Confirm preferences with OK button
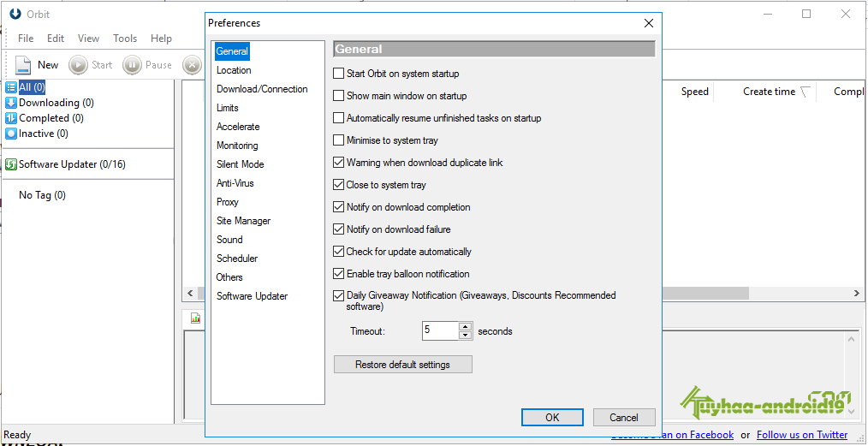The width and height of the screenshot is (868, 446). click(x=552, y=417)
